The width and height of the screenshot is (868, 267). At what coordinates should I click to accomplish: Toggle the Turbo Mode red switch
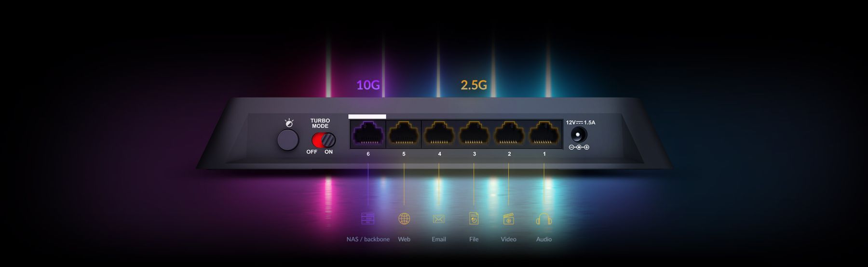(323, 140)
